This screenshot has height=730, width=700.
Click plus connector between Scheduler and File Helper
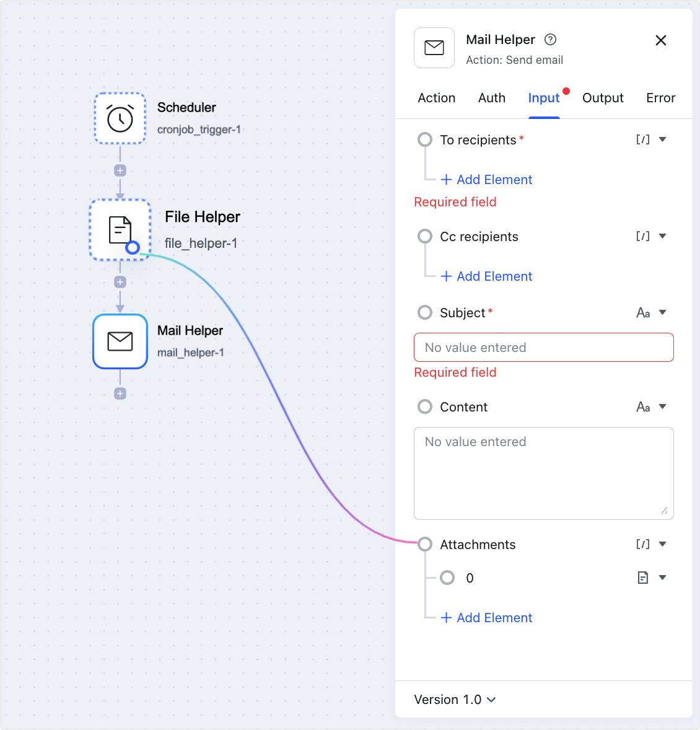coord(120,170)
